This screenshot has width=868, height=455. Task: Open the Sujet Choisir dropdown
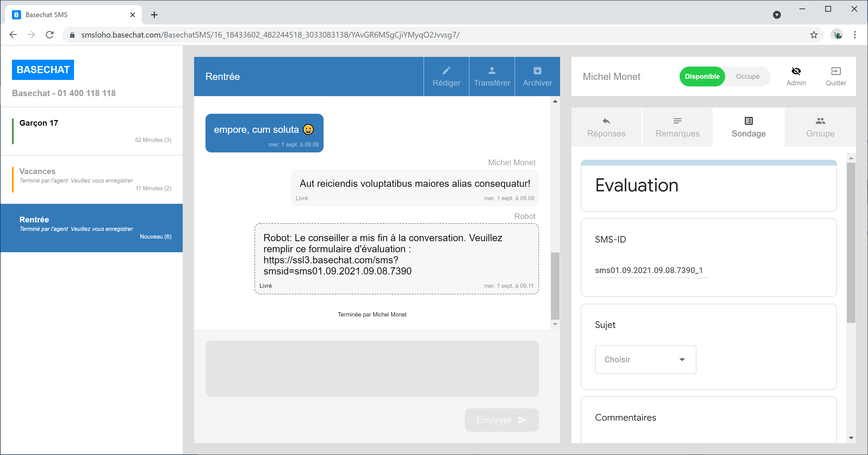point(645,359)
